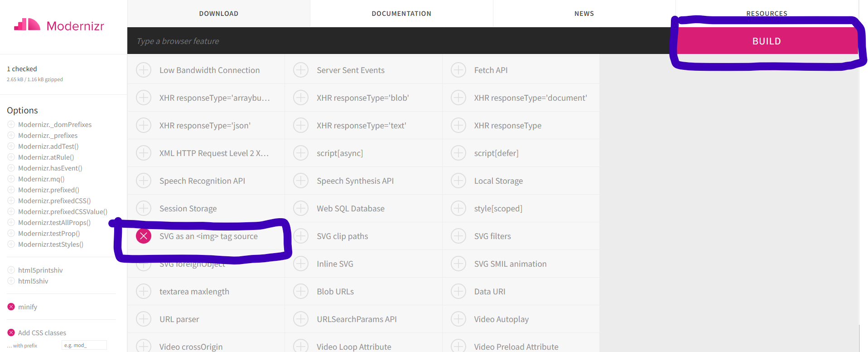Enable Modernizr.atRule() option
Viewport: 868px width, 352px height.
pyautogui.click(x=11, y=157)
